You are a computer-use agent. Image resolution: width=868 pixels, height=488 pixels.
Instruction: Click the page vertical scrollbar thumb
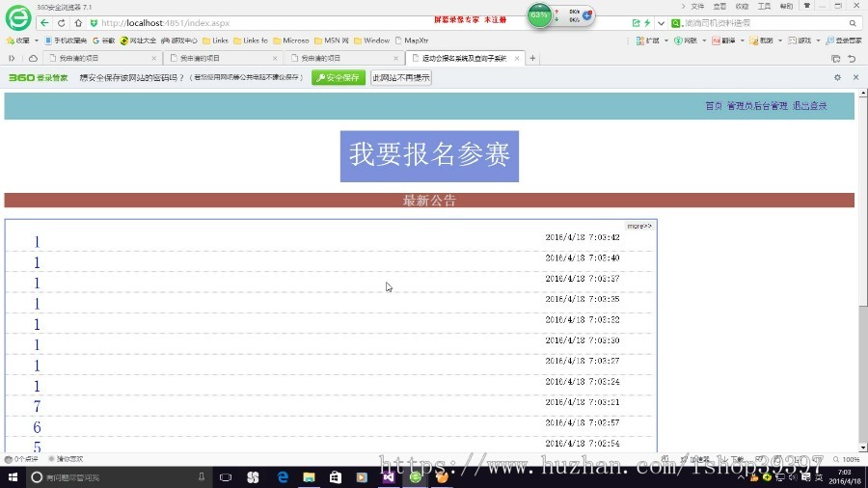863,202
